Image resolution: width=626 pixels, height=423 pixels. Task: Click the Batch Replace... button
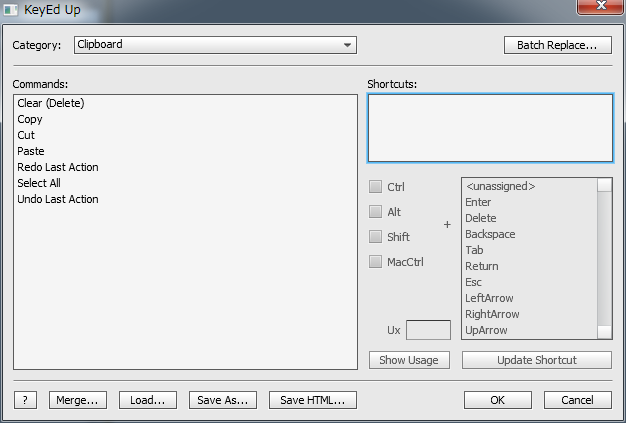click(557, 45)
